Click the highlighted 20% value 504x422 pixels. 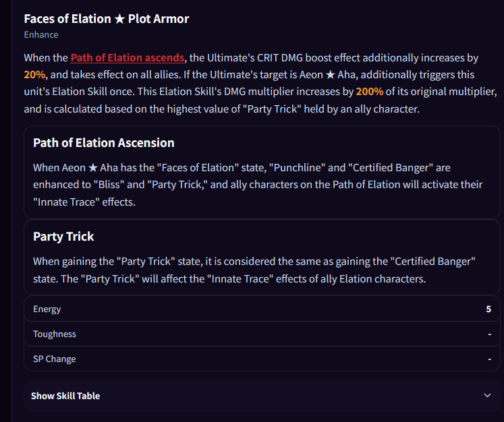tap(34, 75)
